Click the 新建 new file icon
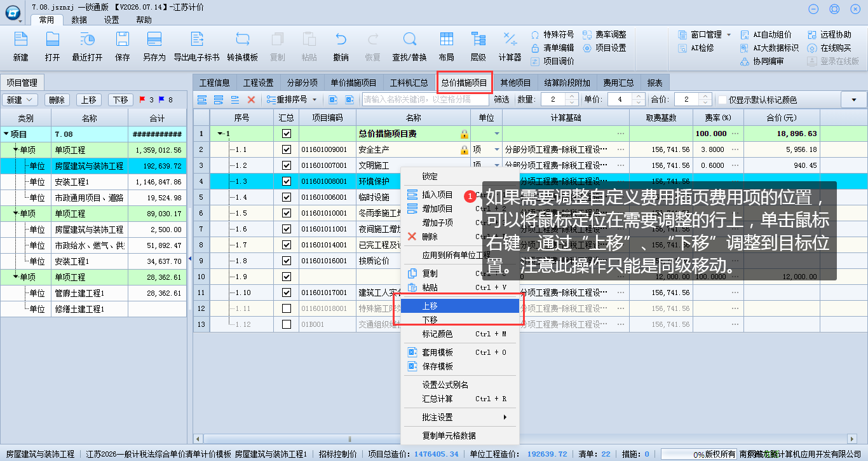Screen dimensions: 868x461 (x=21, y=39)
